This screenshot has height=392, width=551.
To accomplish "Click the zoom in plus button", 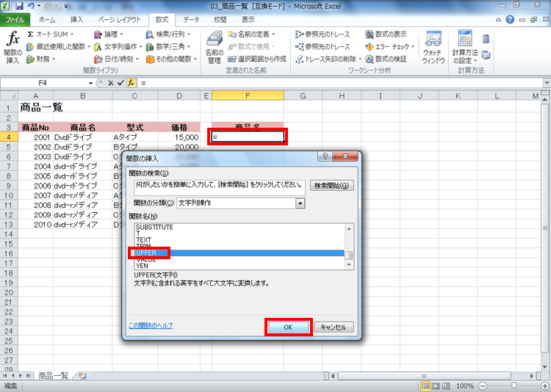I will 544,386.
